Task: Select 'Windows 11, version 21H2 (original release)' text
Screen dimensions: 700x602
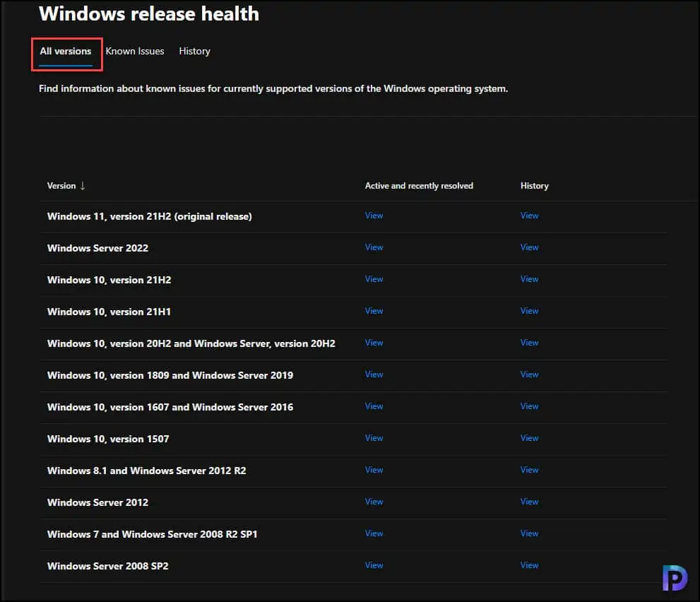Action: pyautogui.click(x=150, y=217)
